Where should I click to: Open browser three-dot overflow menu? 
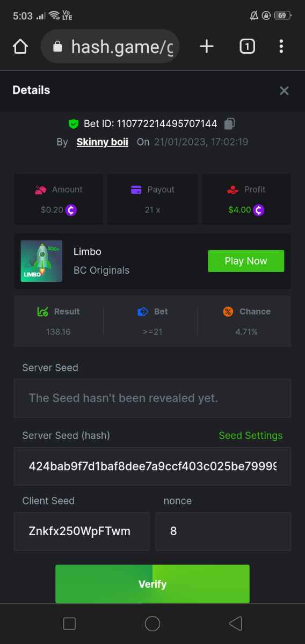281,47
